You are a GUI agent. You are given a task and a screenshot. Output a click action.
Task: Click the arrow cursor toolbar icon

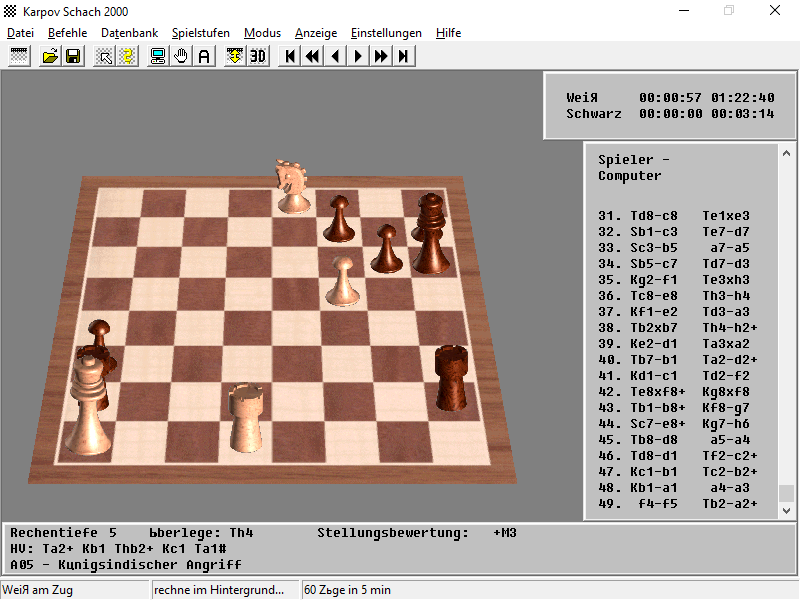(x=104, y=56)
